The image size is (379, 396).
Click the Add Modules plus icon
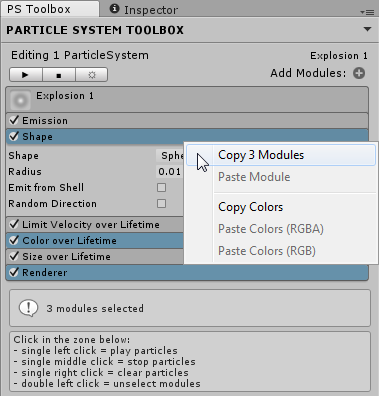click(x=359, y=73)
